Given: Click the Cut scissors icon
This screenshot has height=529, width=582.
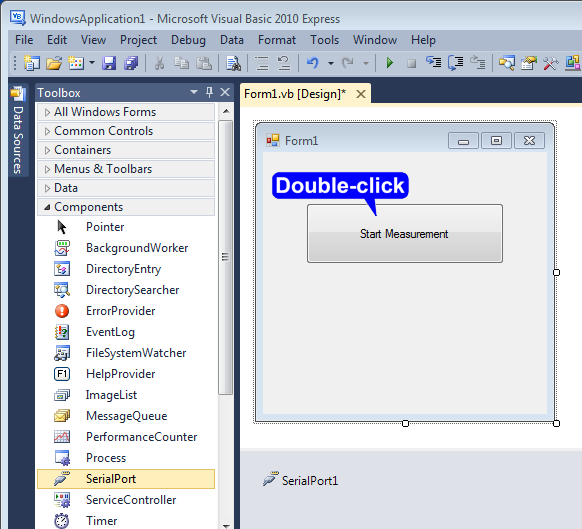Looking at the screenshot, I should pyautogui.click(x=159, y=63).
